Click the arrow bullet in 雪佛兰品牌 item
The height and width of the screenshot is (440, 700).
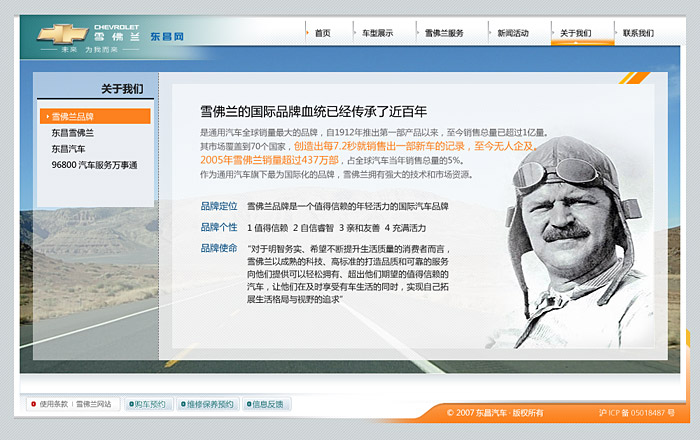click(47, 116)
